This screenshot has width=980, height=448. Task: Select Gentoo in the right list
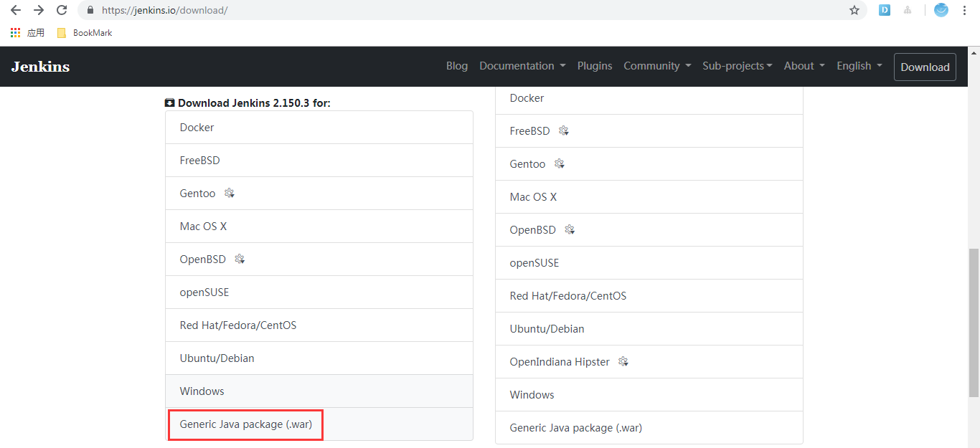(649, 164)
